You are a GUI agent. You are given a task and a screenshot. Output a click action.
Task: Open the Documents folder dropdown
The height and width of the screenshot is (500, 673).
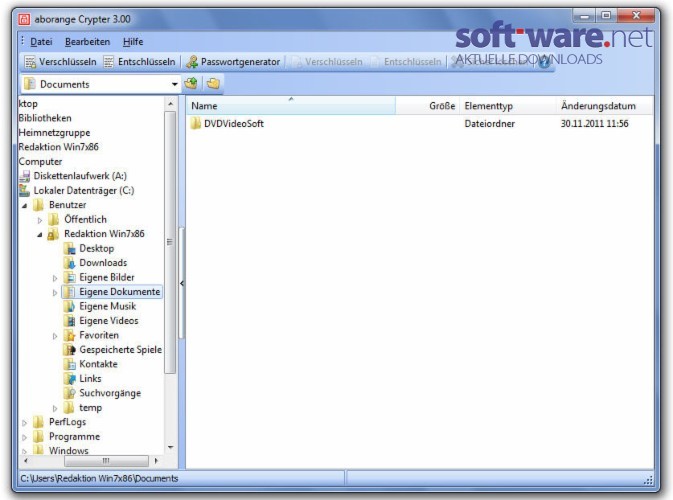pyautogui.click(x=174, y=84)
